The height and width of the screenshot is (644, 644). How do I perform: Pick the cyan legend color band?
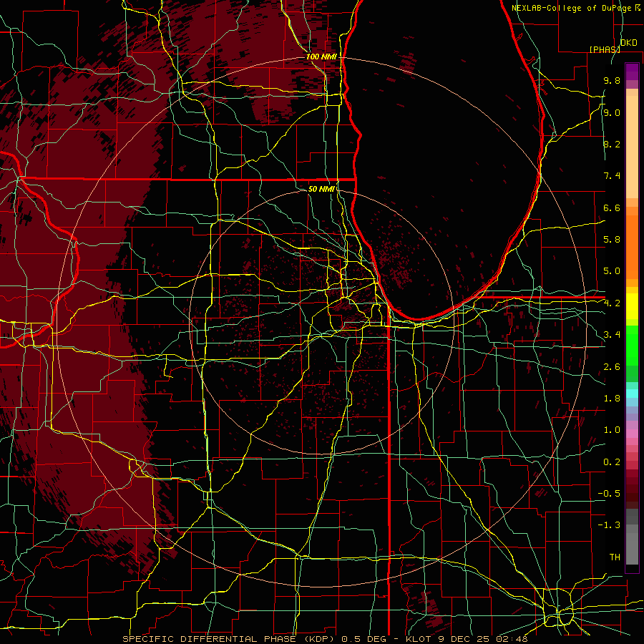pos(632,394)
